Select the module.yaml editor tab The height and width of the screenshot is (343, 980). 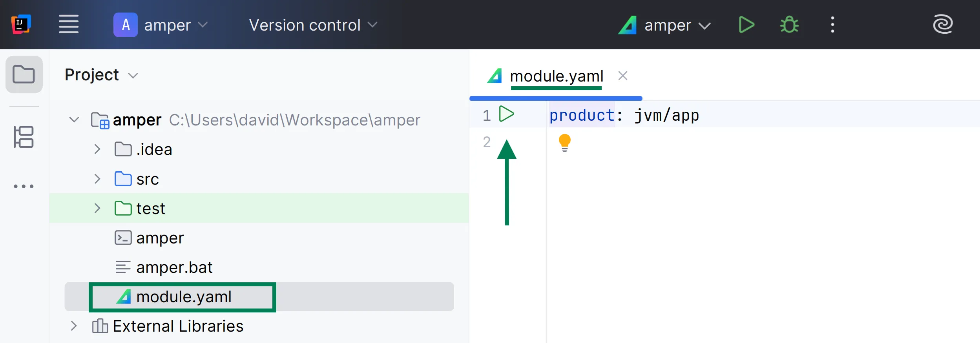point(556,76)
